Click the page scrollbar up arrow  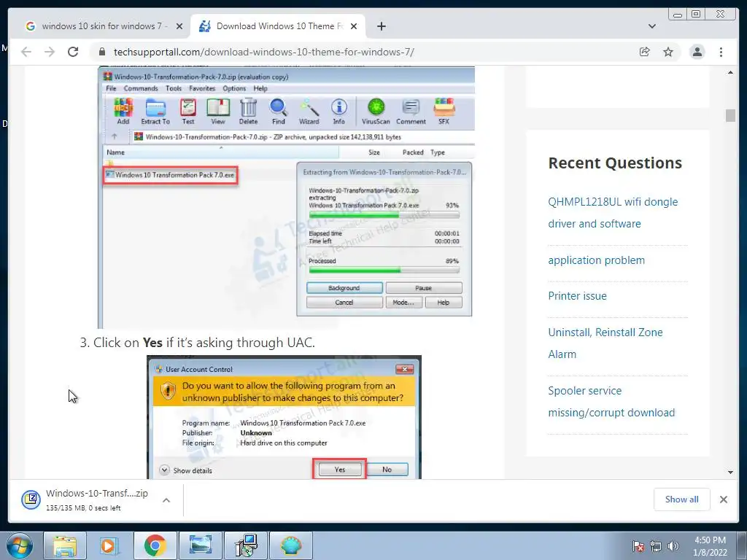730,72
